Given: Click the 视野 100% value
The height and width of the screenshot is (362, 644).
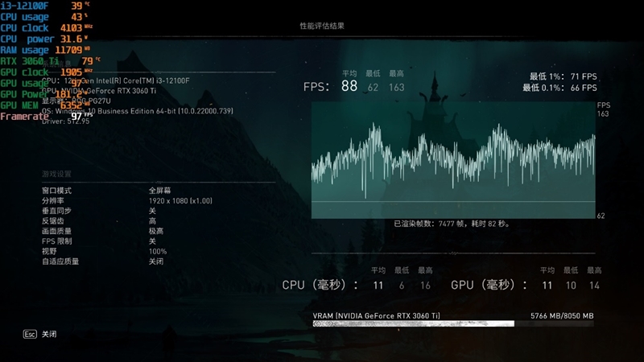Looking at the screenshot, I should click(x=158, y=252).
